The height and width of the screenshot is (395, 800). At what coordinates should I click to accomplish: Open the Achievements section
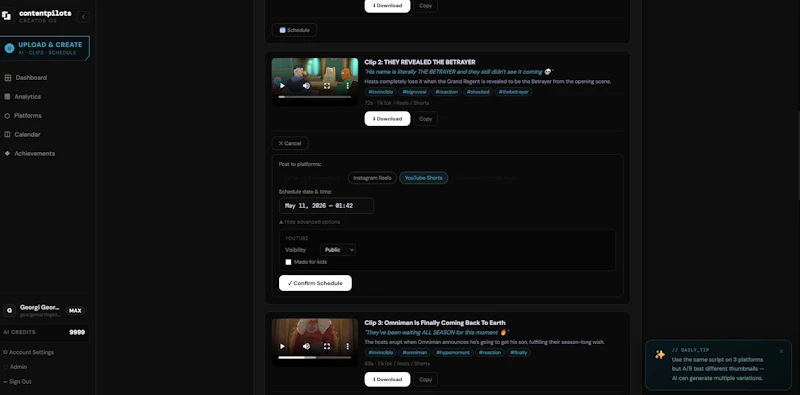coord(35,154)
